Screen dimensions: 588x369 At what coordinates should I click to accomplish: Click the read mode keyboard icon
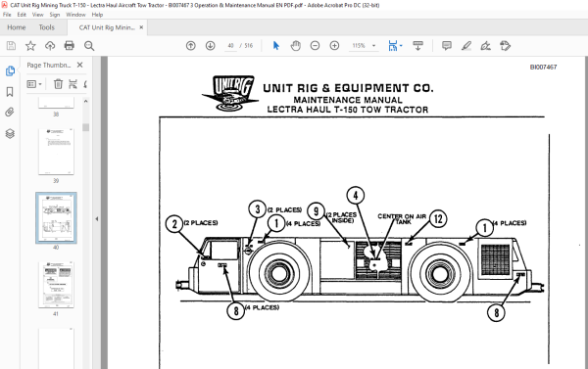click(x=417, y=46)
